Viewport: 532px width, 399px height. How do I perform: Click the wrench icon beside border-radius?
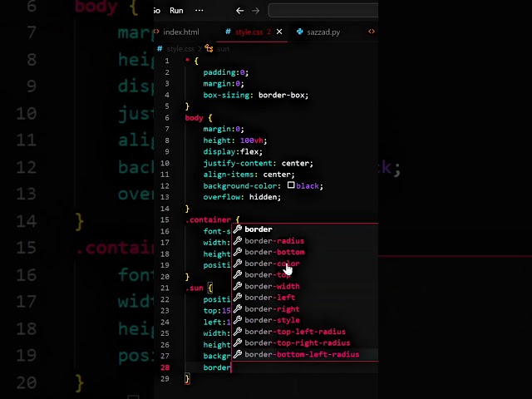[238, 240]
